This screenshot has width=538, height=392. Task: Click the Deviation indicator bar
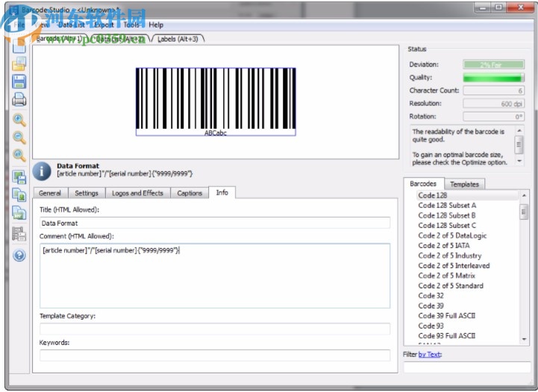(493, 64)
